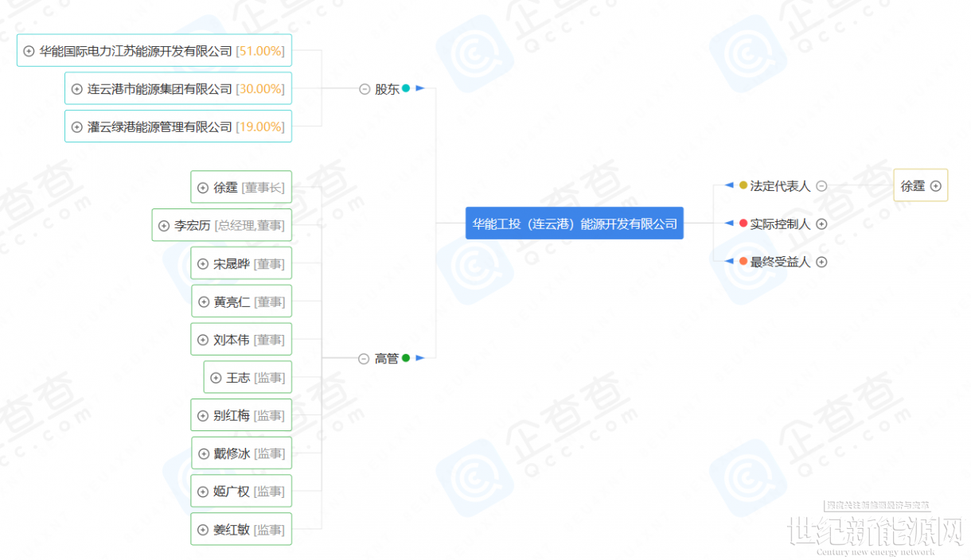Select the 最终受益人 label
971x560 pixels.
coord(780,262)
